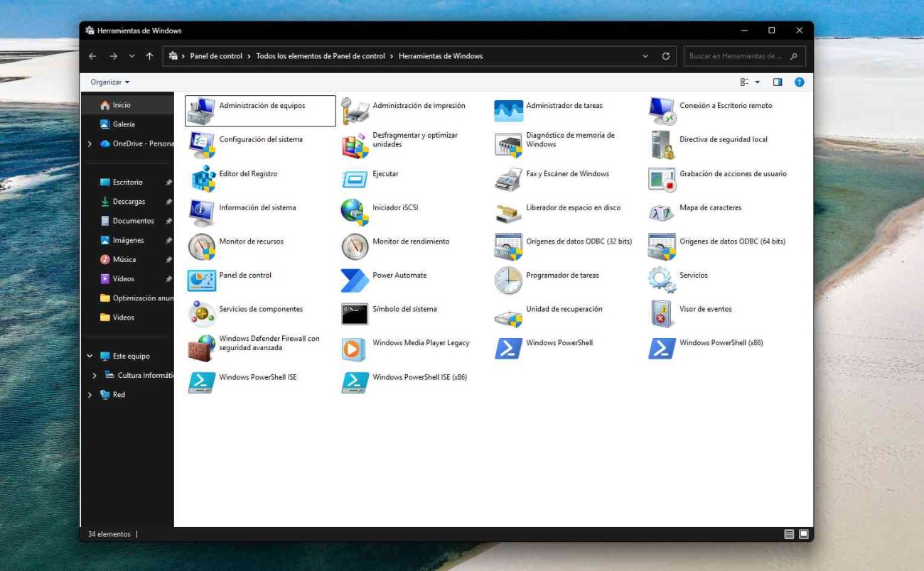Open the view options dropdown arrow
This screenshot has height=571, width=924.
coord(757,82)
